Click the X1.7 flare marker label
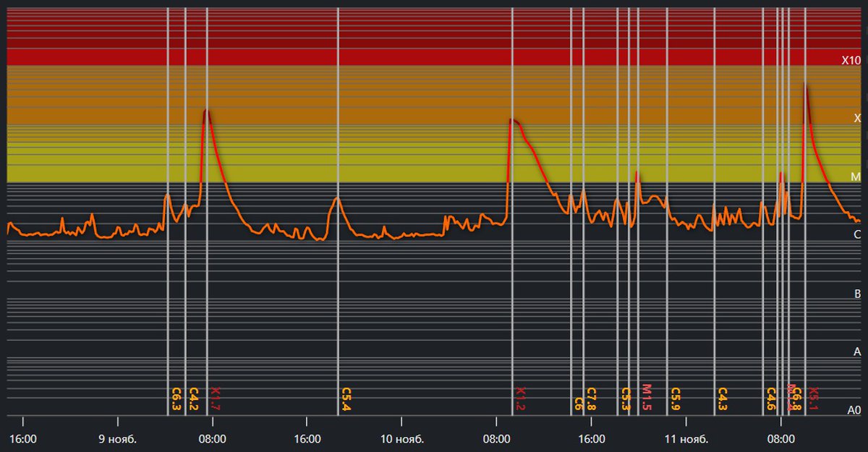 [215, 399]
